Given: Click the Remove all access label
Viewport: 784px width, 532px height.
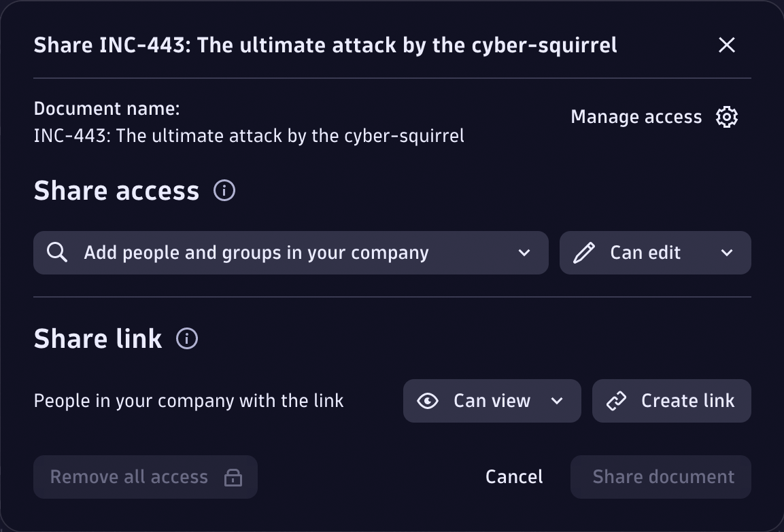Looking at the screenshot, I should point(129,477).
